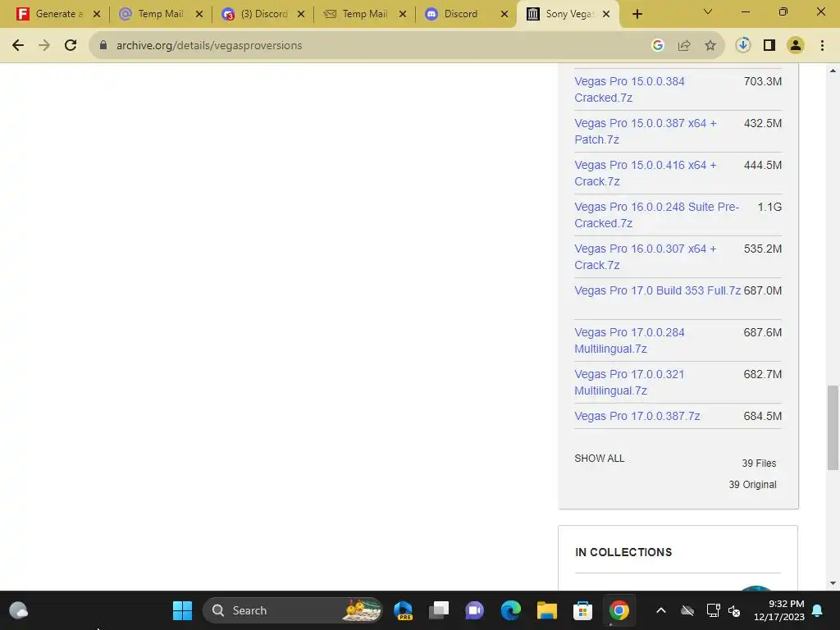
Task: Toggle the Chrome side panel
Action: (x=769, y=46)
